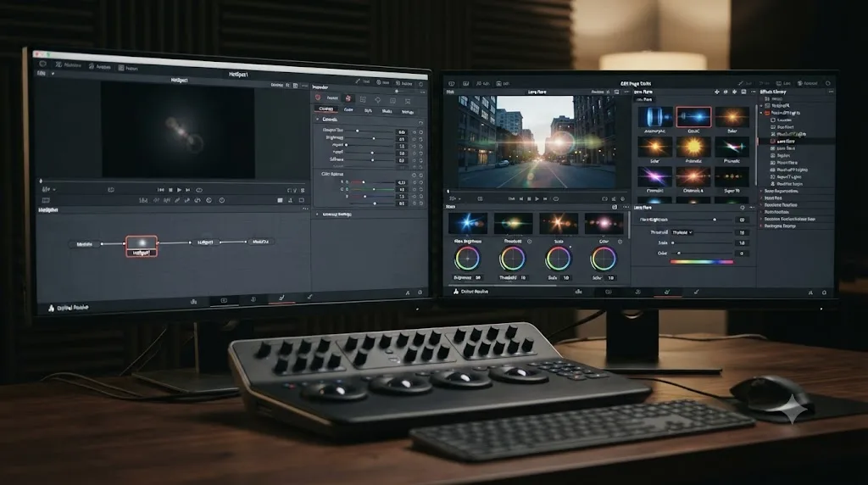This screenshot has width=868, height=485.
Task: Step to previous frame in right monitor viewer
Action: tap(521, 198)
